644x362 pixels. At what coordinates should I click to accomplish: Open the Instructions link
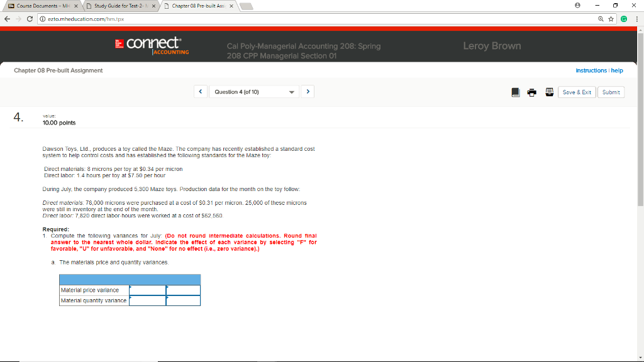[591, 70]
